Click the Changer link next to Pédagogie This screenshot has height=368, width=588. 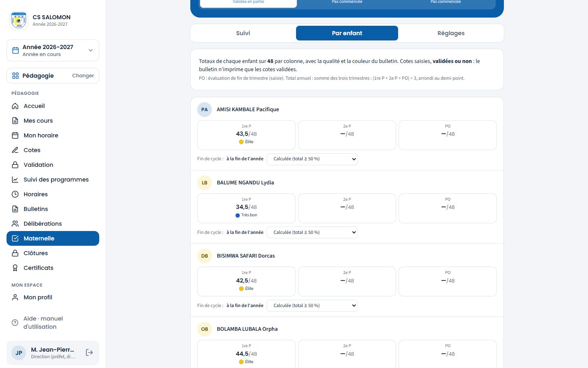coord(83,76)
